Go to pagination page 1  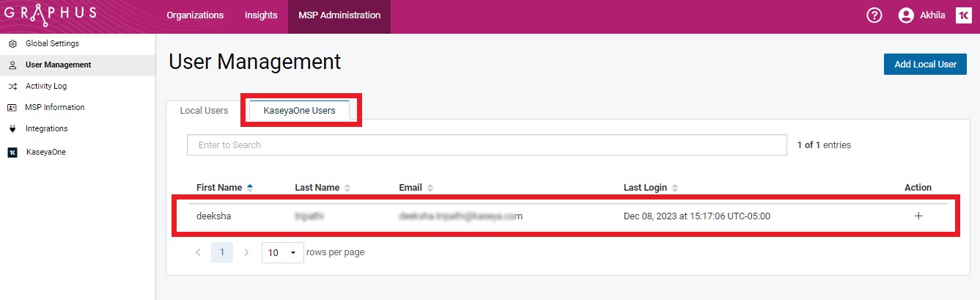222,252
